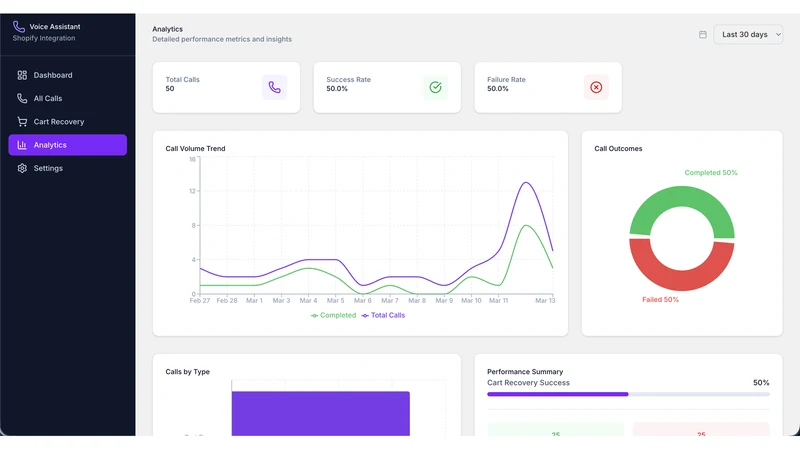800x450 pixels.
Task: Toggle the Total Calls legend entry
Action: [x=383, y=315]
